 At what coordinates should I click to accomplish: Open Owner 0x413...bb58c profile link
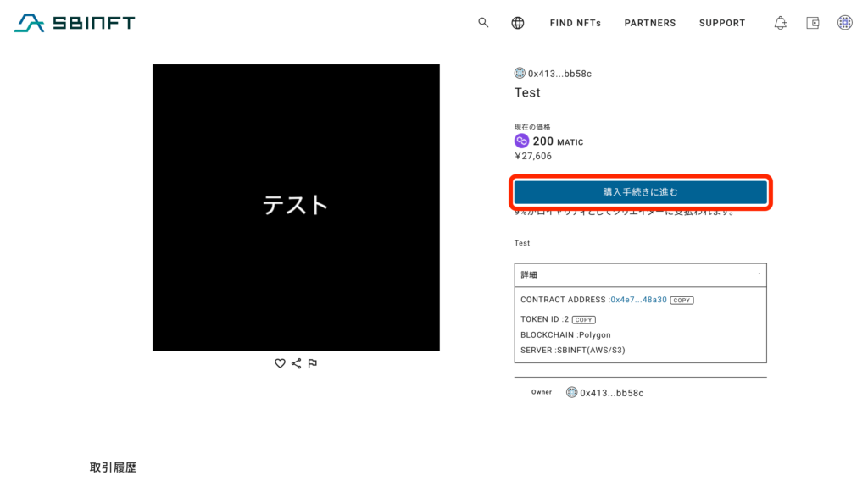tap(612, 393)
